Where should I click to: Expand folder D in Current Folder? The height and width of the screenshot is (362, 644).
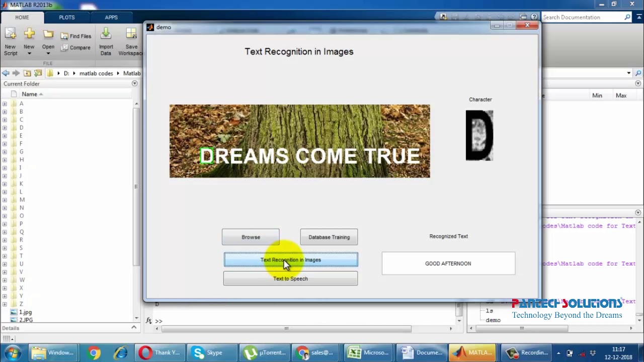(x=5, y=128)
